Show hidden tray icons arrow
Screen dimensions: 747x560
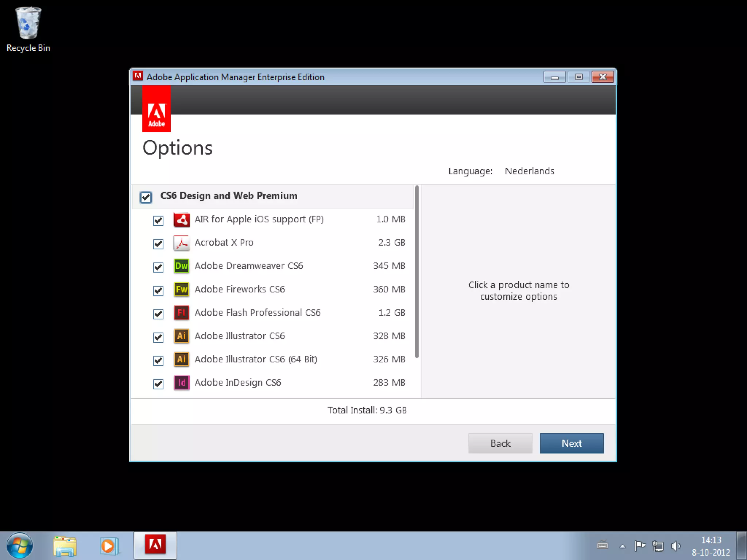pos(623,546)
